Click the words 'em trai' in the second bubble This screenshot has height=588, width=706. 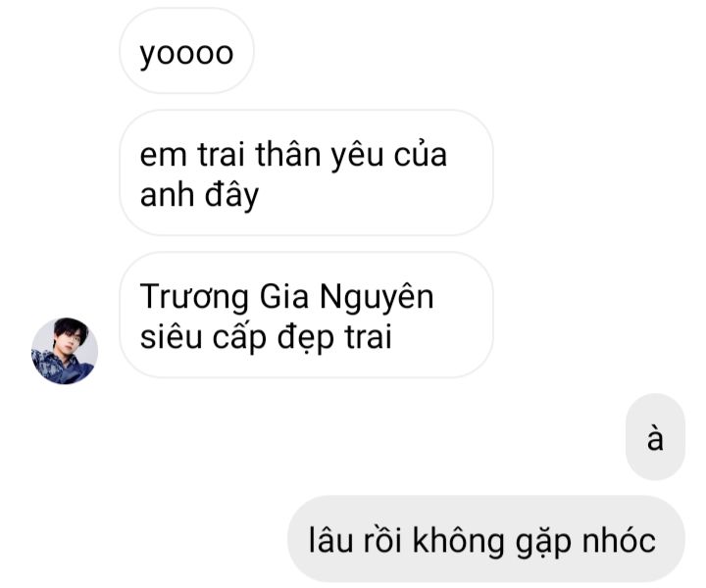tap(192, 155)
